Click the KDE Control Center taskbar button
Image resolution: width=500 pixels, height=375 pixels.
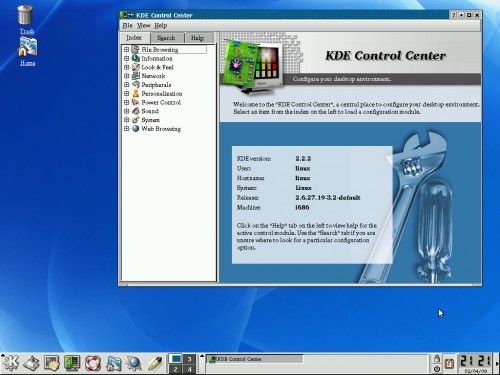point(255,359)
